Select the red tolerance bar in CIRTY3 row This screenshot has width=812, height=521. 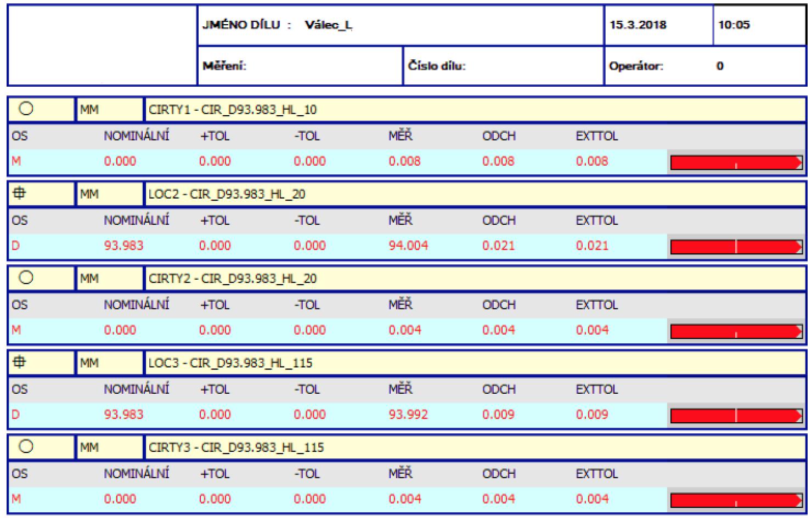click(736, 500)
